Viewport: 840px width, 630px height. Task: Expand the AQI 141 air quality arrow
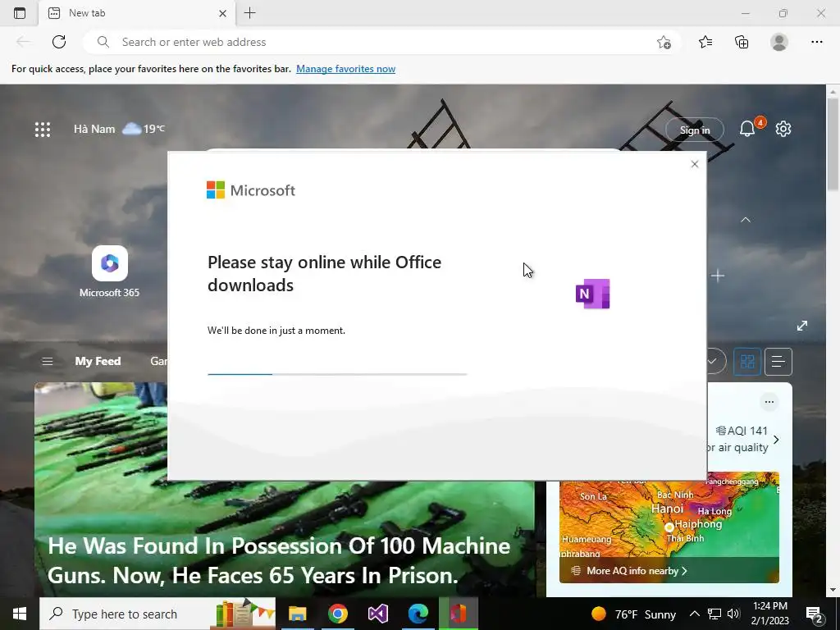776,440
